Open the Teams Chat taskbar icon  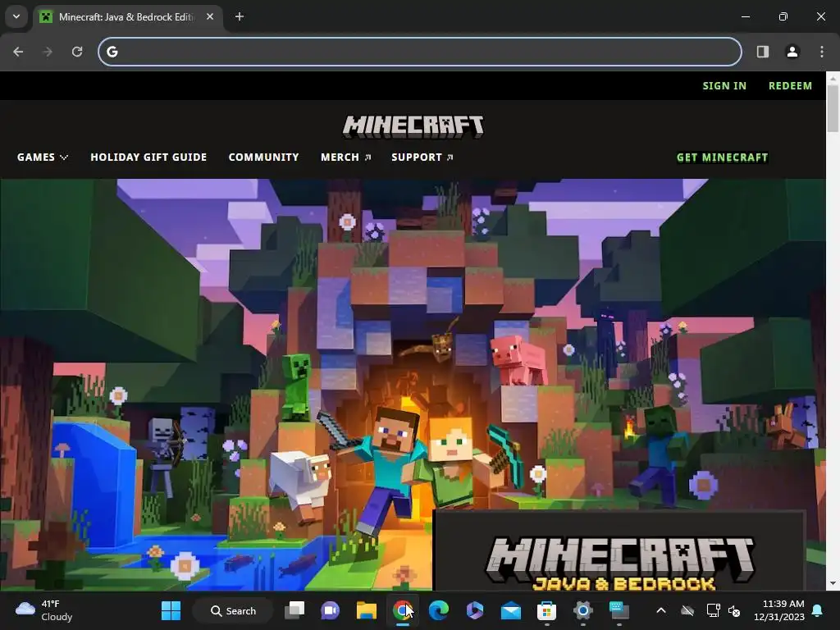point(331,610)
